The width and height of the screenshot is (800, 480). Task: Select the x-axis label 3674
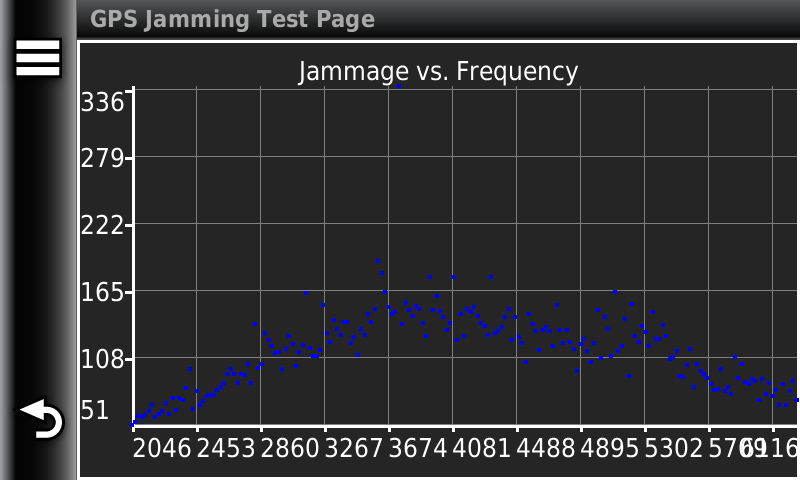click(418, 449)
